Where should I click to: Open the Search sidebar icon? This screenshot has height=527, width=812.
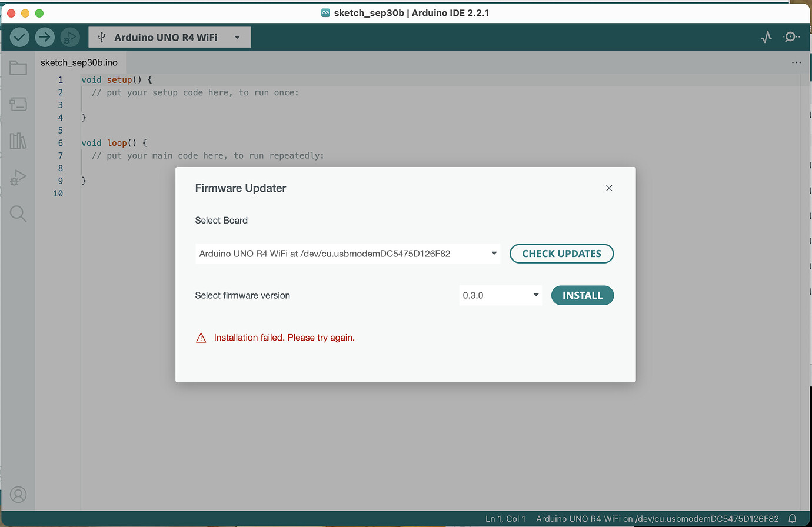18,214
